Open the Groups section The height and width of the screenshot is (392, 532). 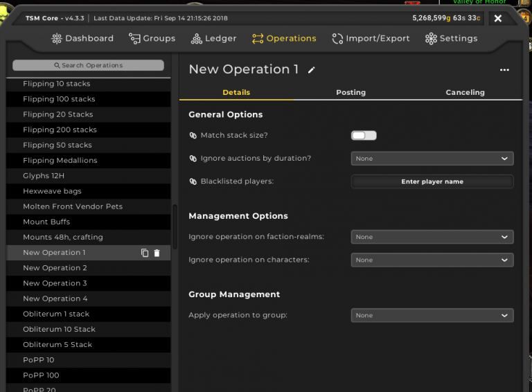pos(152,39)
